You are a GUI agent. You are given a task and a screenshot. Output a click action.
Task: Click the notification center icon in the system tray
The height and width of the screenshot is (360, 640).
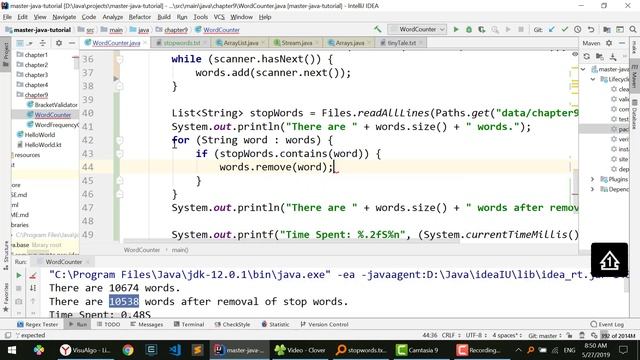coord(623,350)
